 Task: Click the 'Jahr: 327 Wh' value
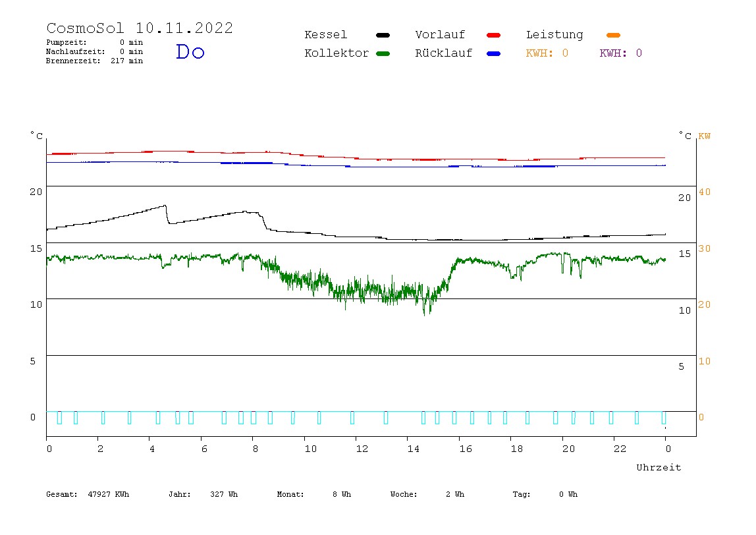coord(203,494)
